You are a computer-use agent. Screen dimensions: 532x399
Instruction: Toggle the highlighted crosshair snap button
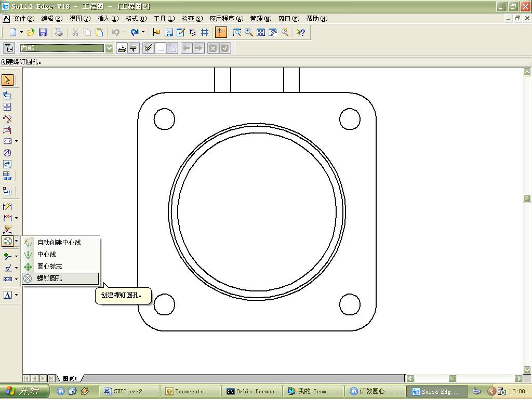tap(220, 32)
